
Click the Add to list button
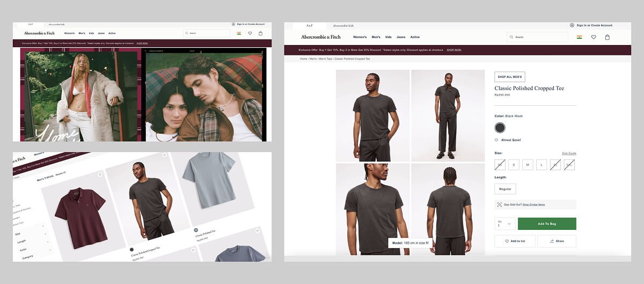pyautogui.click(x=515, y=241)
